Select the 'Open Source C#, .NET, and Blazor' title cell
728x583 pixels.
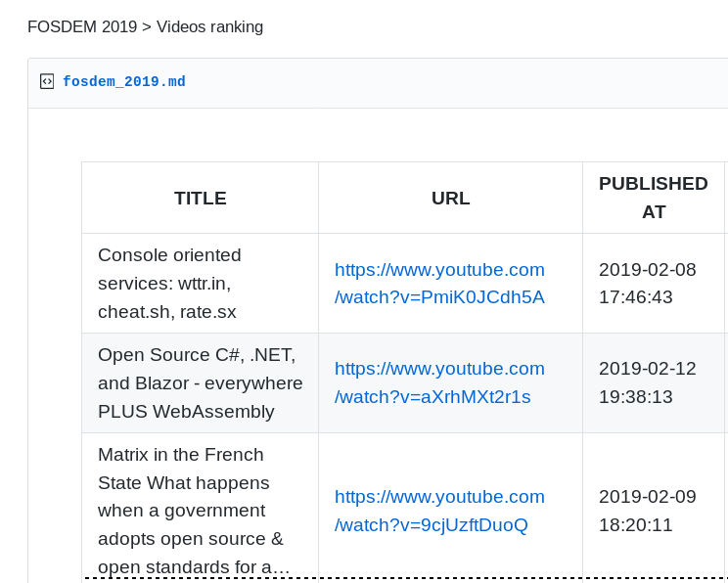(x=201, y=382)
